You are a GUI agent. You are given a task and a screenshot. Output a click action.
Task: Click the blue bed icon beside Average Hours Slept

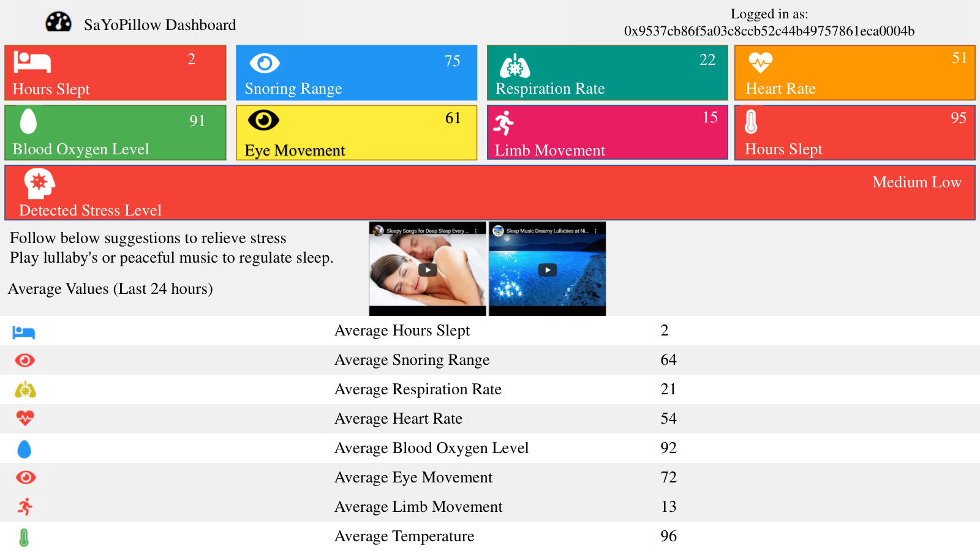pos(24,332)
